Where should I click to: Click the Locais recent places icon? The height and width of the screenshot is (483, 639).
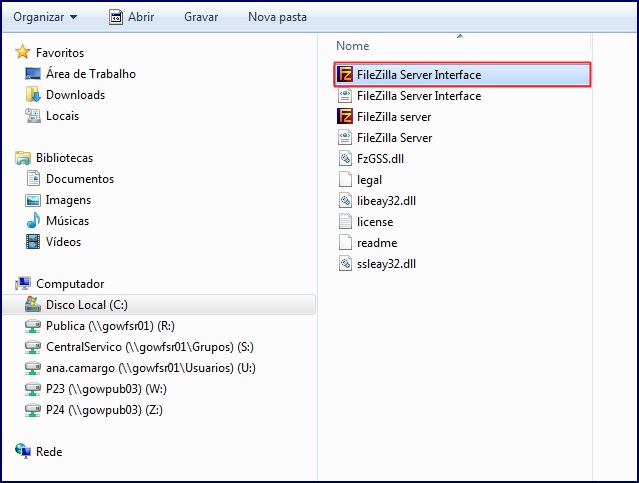coord(33,116)
